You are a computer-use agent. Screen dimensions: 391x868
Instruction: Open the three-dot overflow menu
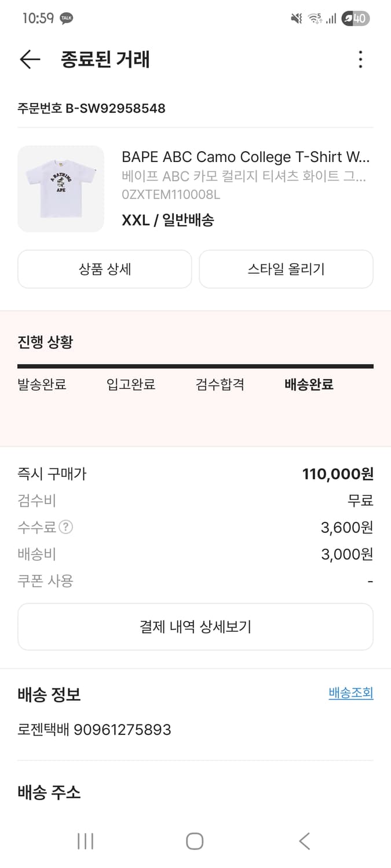point(360,59)
